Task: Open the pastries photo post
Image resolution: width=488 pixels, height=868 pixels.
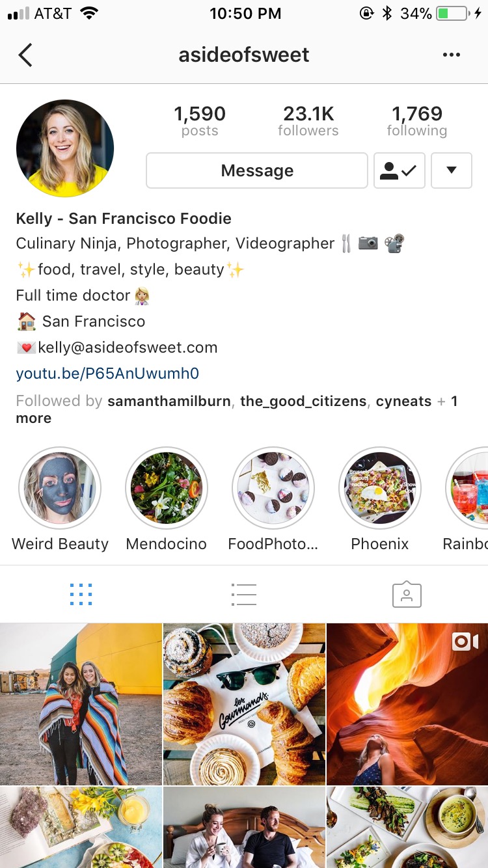Action: [244, 704]
